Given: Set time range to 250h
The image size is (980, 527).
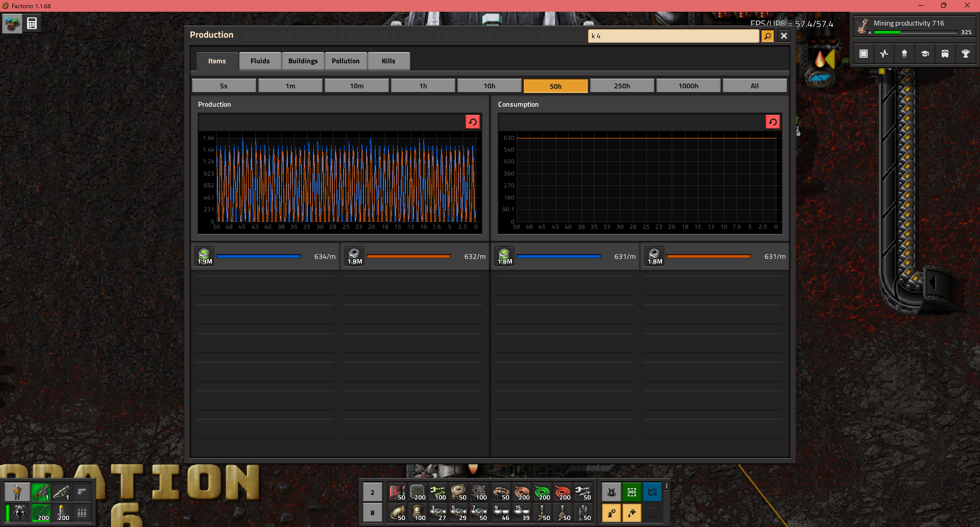Looking at the screenshot, I should pos(622,86).
